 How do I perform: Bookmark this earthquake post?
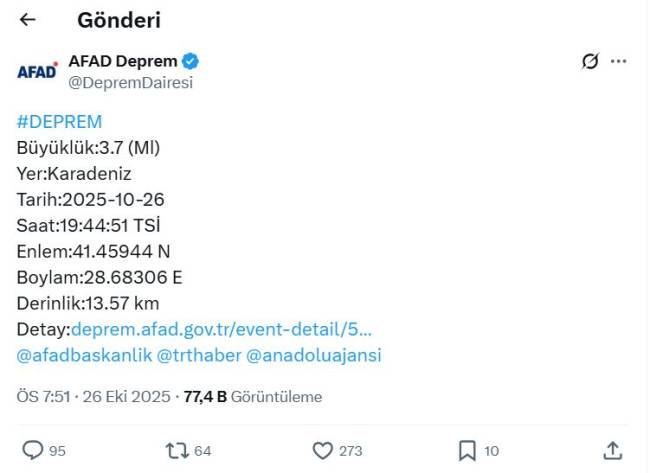click(x=467, y=451)
